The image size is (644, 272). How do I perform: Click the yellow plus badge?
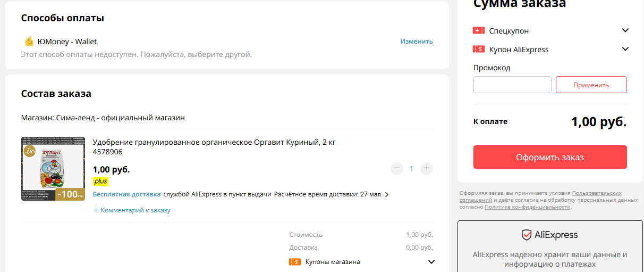point(100,182)
